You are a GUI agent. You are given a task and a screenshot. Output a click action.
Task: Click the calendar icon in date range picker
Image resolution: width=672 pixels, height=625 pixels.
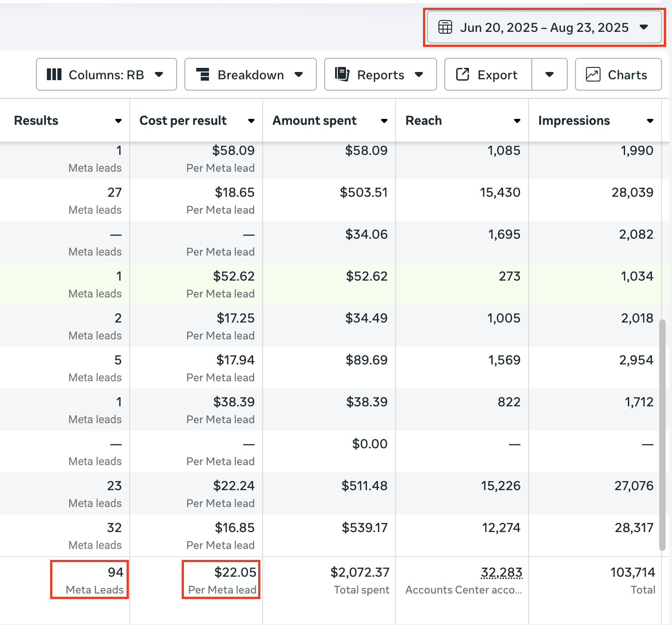pyautogui.click(x=445, y=27)
